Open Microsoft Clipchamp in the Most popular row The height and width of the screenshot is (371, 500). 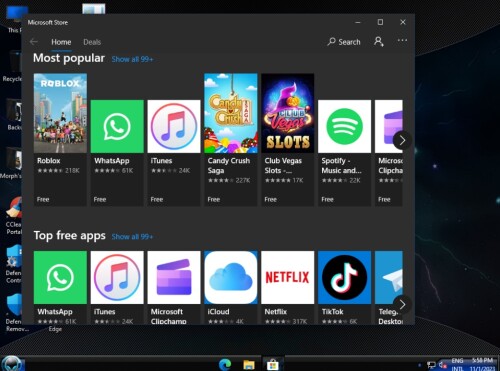coord(389,153)
